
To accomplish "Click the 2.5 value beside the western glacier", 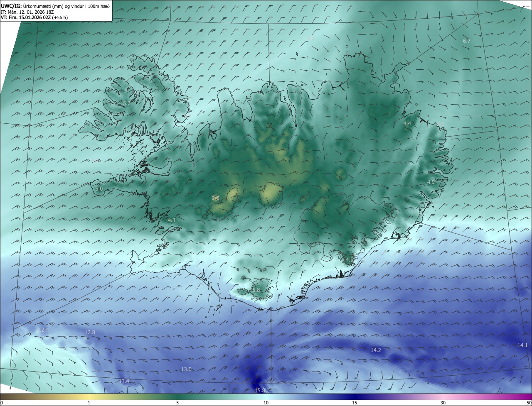I will click(216, 198).
